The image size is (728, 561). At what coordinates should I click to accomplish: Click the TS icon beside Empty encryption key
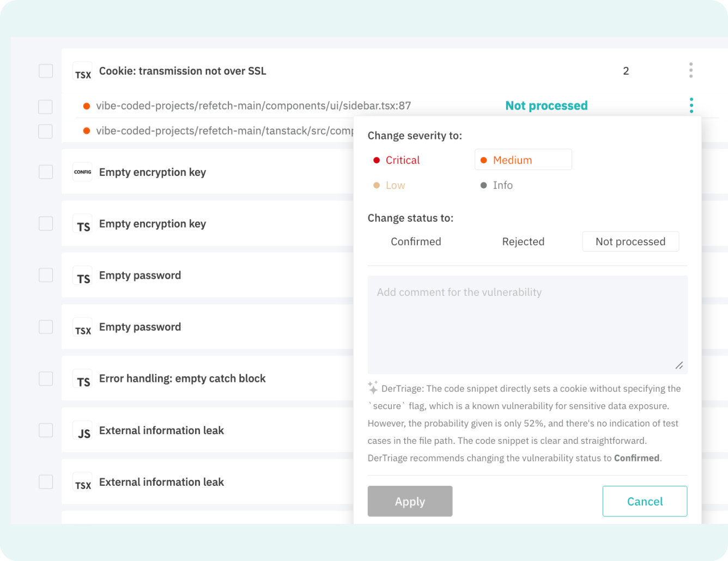tap(83, 224)
